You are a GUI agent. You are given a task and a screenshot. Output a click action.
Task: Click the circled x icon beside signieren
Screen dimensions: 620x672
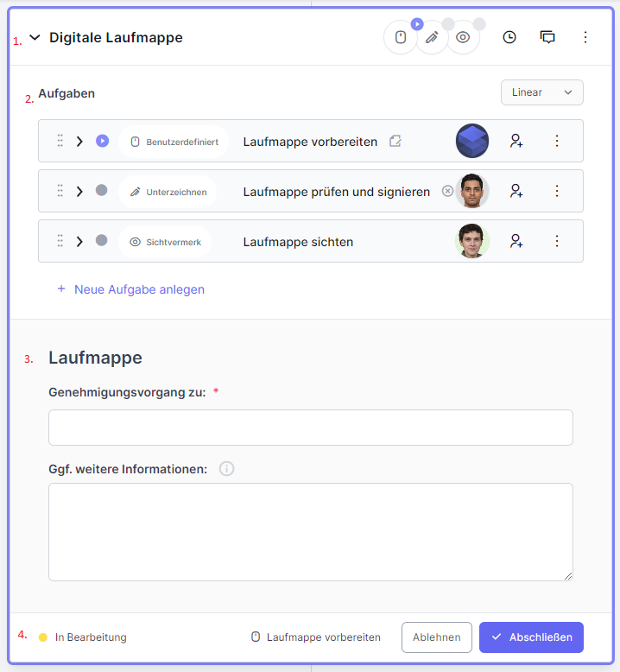(x=447, y=191)
